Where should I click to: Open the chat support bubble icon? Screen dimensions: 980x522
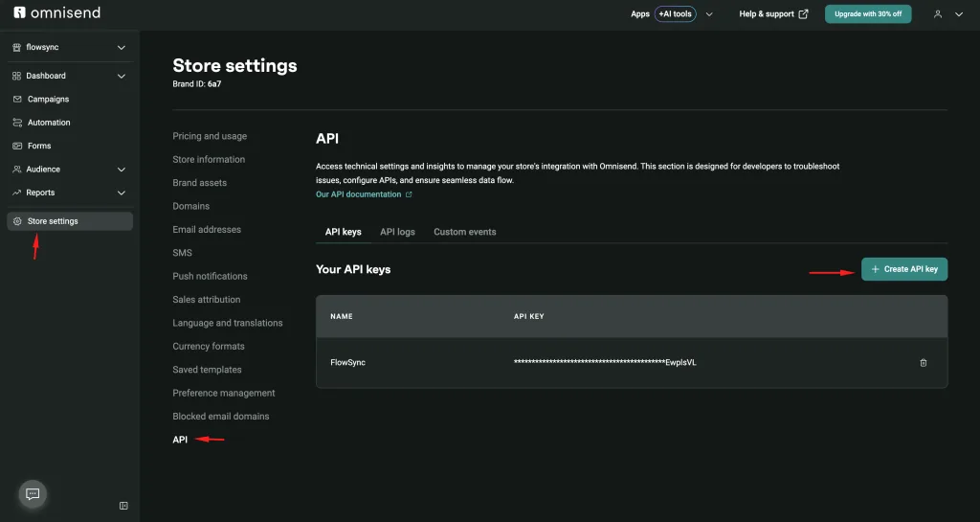(33, 494)
